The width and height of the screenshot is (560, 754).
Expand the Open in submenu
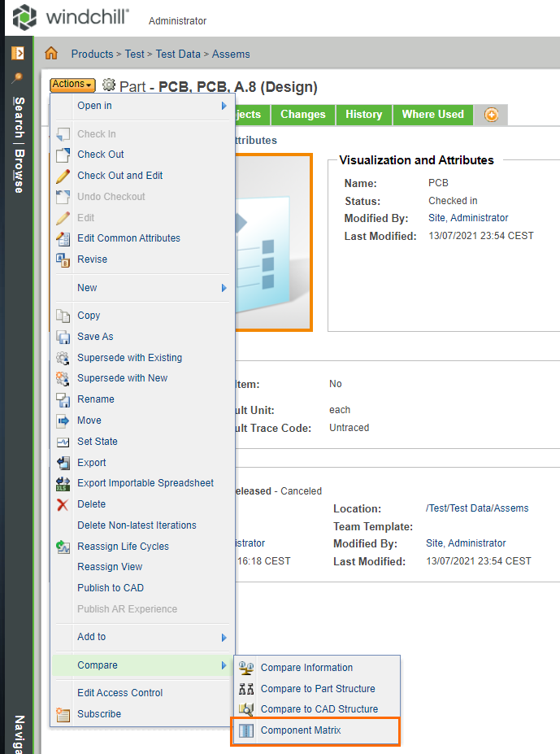tap(142, 106)
